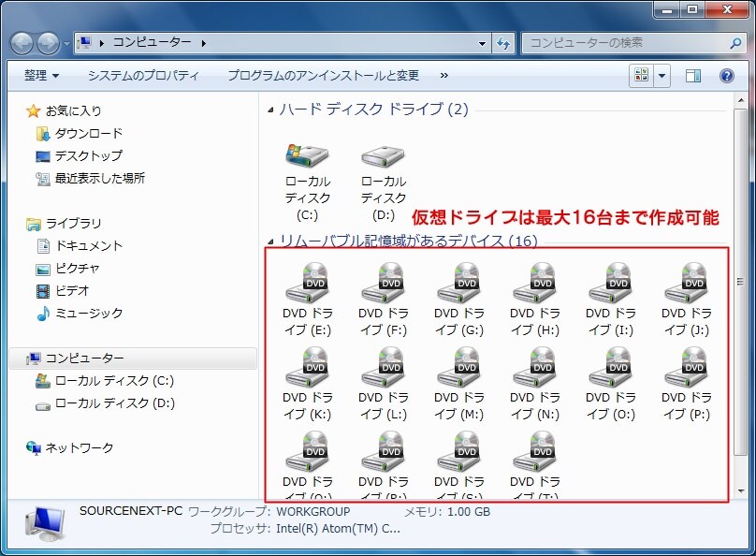Refresh the Computer folder view
756x556 pixels.
pyautogui.click(x=503, y=43)
